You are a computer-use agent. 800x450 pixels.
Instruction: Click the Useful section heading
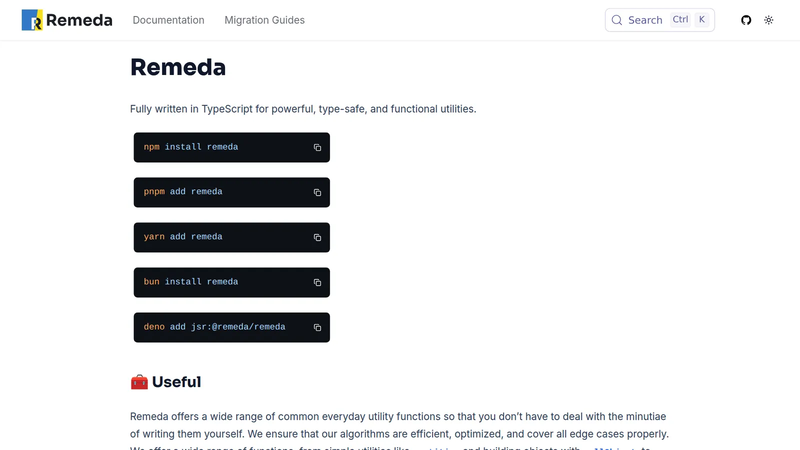pos(165,382)
